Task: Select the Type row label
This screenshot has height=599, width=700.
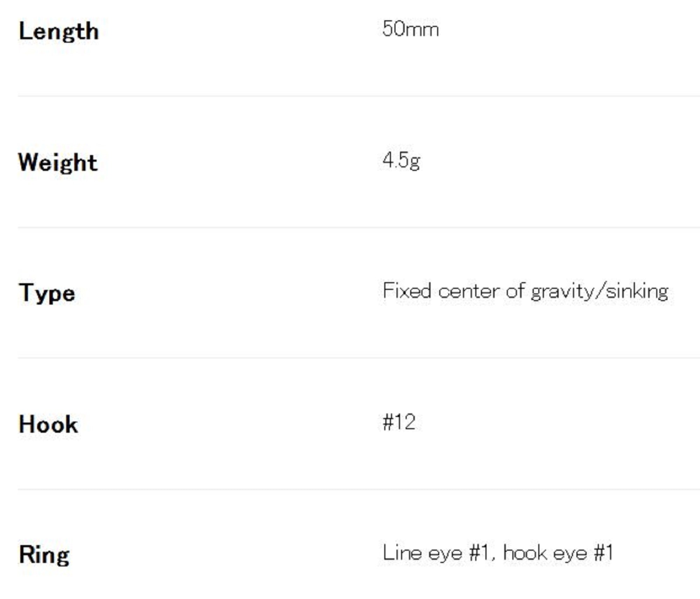Action: (47, 293)
